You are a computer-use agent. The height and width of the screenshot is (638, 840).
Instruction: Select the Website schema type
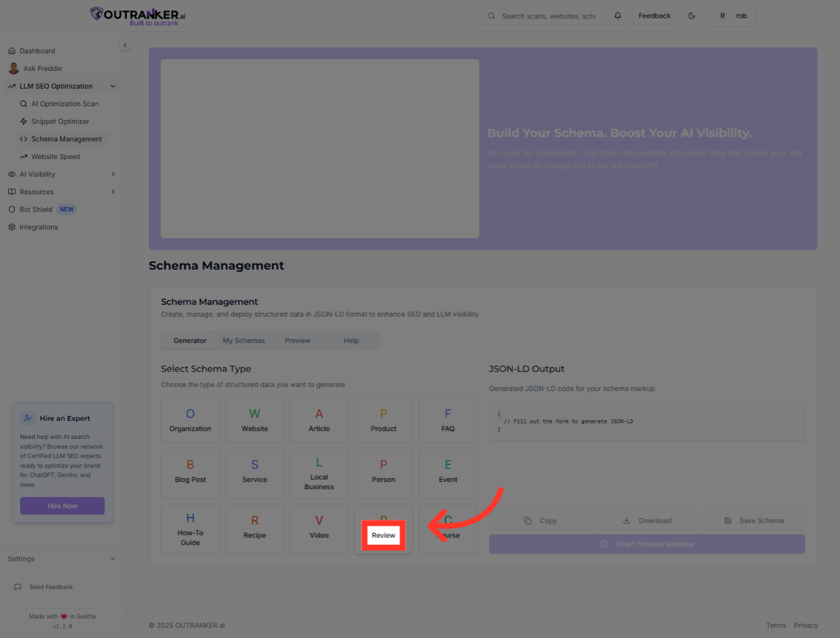click(255, 420)
